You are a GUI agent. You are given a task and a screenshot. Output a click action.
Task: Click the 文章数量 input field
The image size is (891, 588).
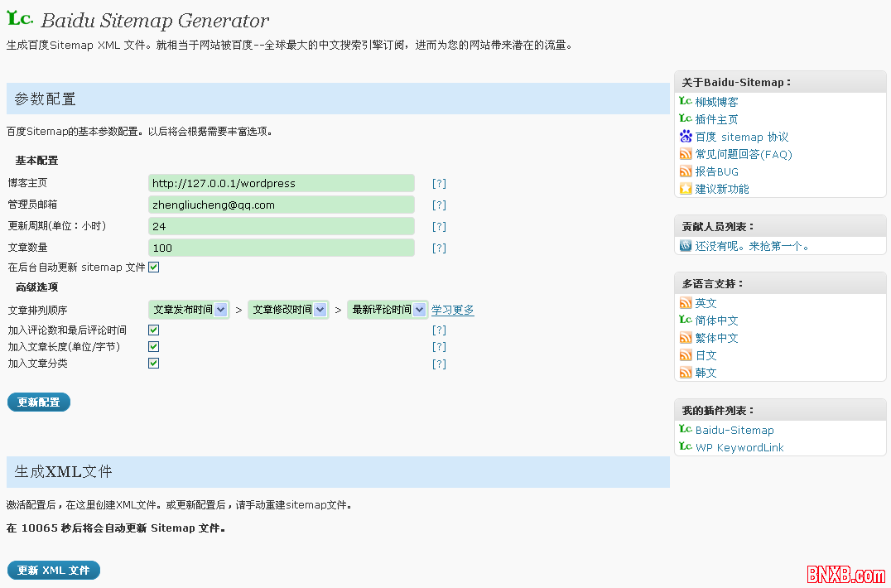point(282,248)
